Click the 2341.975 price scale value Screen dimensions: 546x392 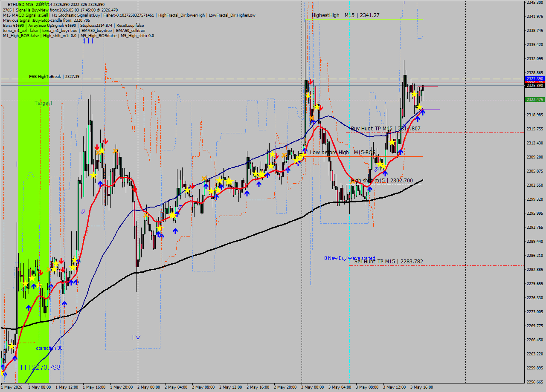point(535,17)
